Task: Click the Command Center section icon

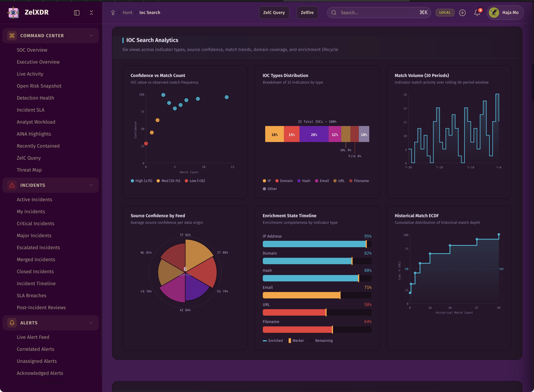Action: [x=12, y=36]
